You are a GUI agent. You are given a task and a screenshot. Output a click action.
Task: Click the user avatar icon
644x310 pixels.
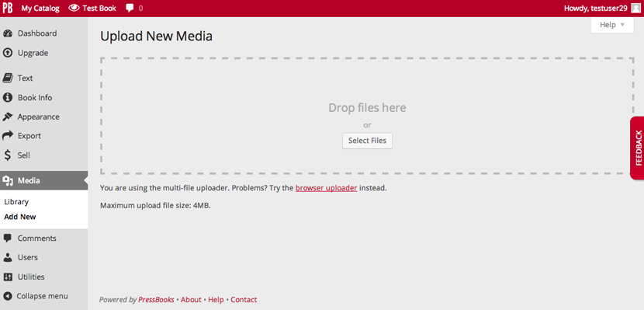(635, 9)
